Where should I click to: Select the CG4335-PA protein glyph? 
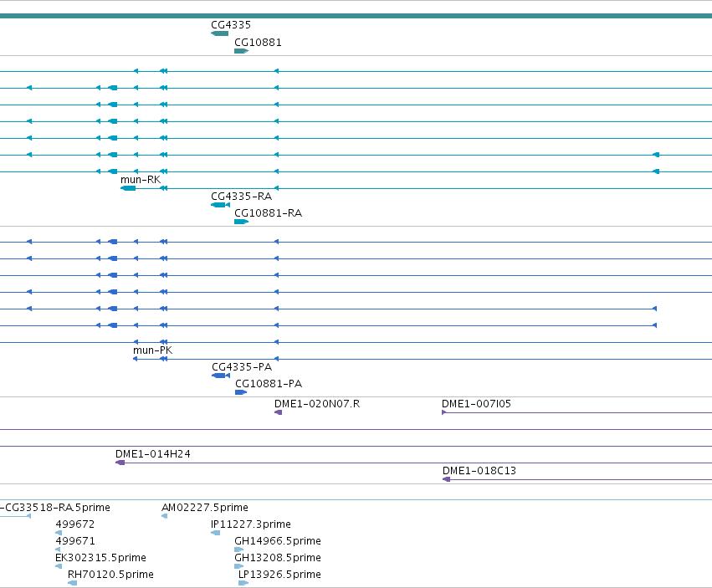click(221, 376)
